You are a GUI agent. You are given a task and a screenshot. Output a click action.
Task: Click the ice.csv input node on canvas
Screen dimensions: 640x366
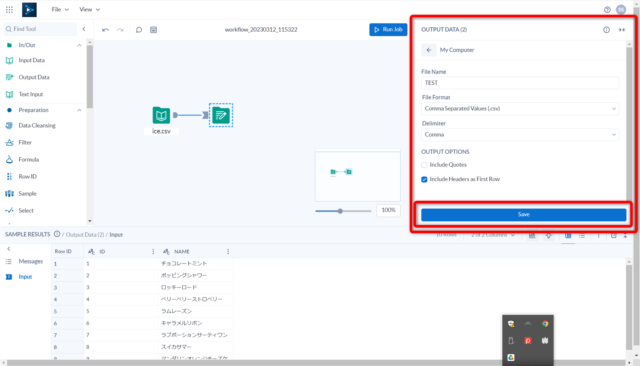[x=161, y=115]
